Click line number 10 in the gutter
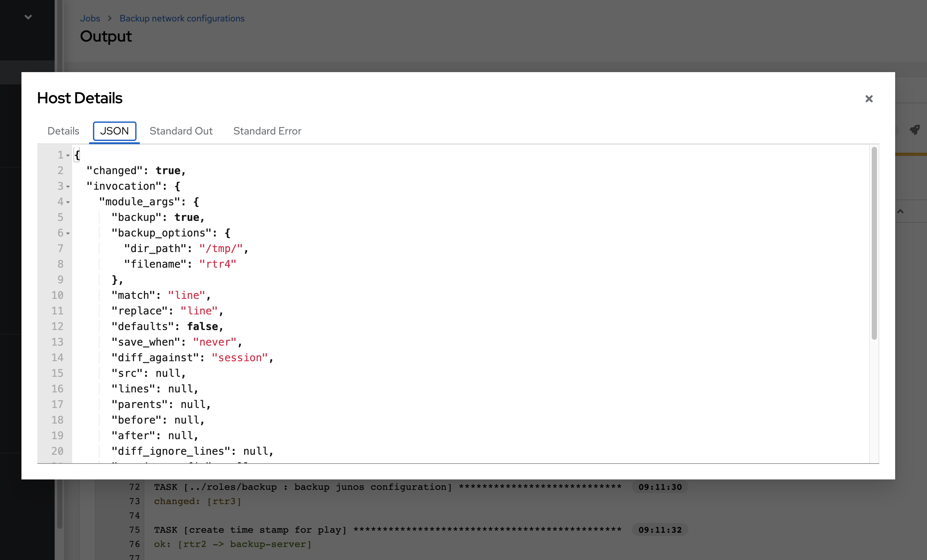The height and width of the screenshot is (560, 927). click(58, 295)
